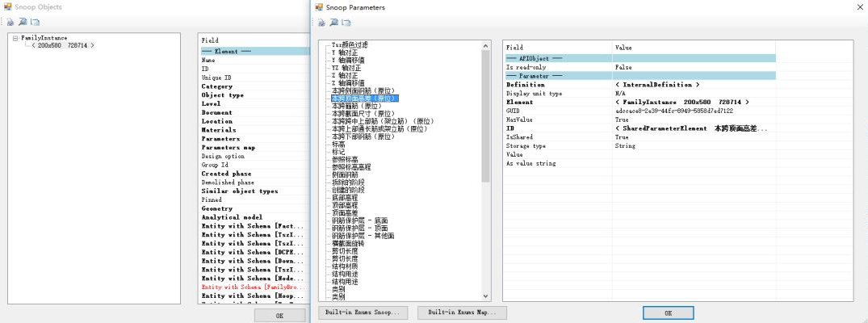Click the Snoop Objects title bar app icon
The image size is (868, 323).
click(x=8, y=7)
